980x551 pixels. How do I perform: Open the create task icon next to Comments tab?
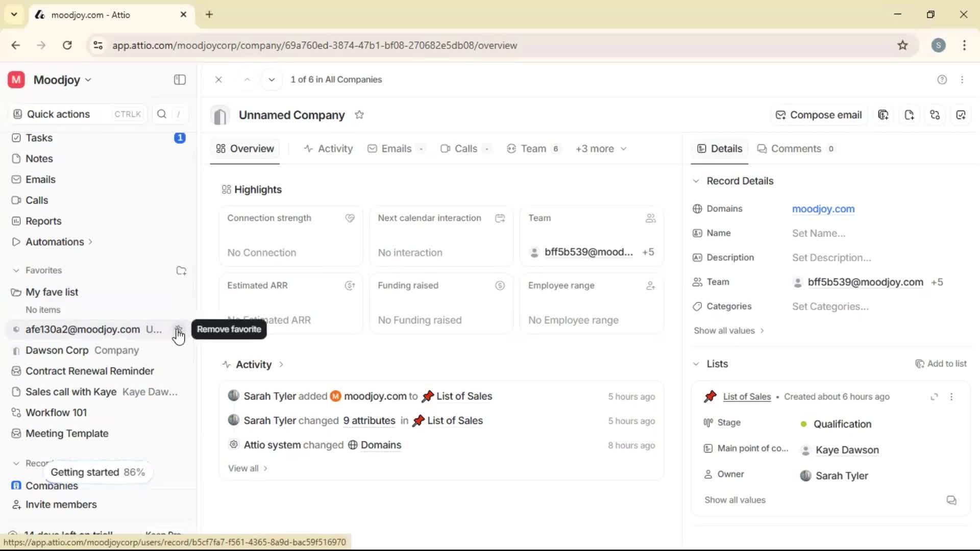pyautogui.click(x=962, y=115)
